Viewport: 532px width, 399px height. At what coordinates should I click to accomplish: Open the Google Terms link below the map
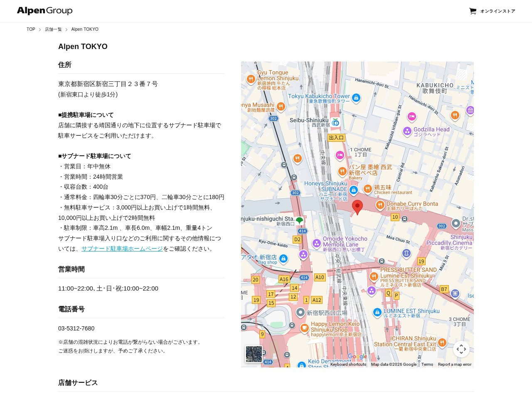coord(427,364)
